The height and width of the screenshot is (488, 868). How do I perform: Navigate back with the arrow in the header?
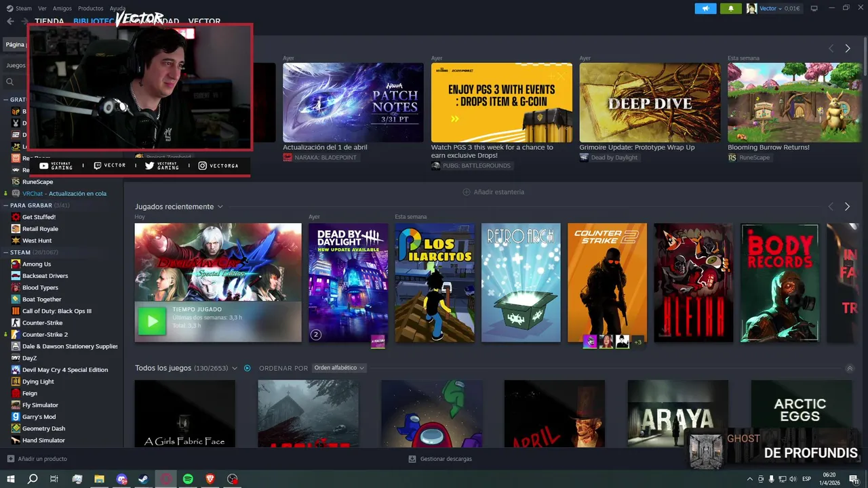point(10,21)
